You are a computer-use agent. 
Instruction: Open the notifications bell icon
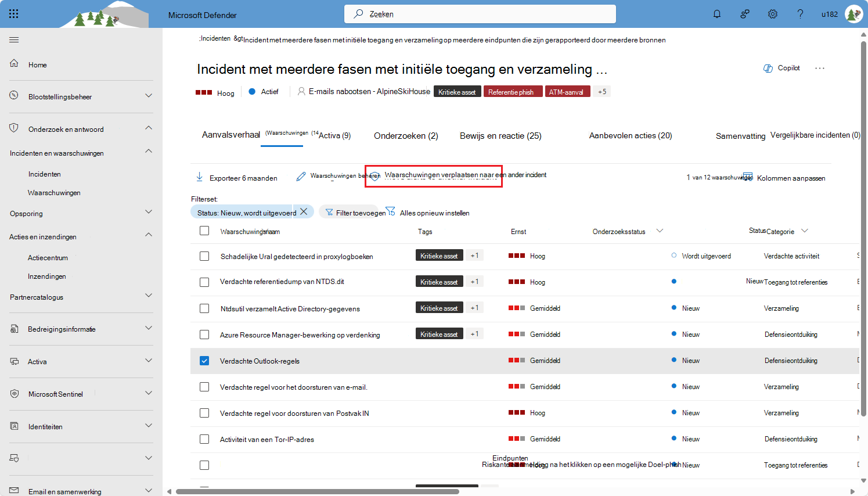pyautogui.click(x=717, y=14)
